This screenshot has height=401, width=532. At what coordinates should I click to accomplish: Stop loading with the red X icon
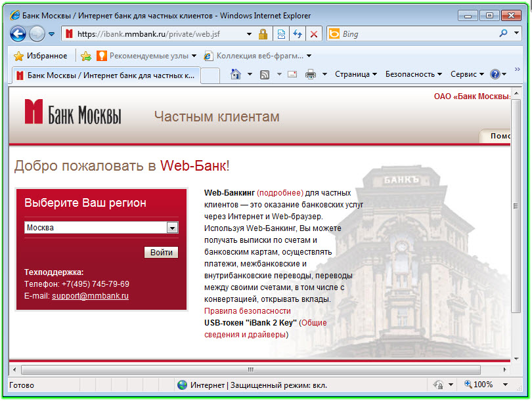pyautogui.click(x=314, y=34)
